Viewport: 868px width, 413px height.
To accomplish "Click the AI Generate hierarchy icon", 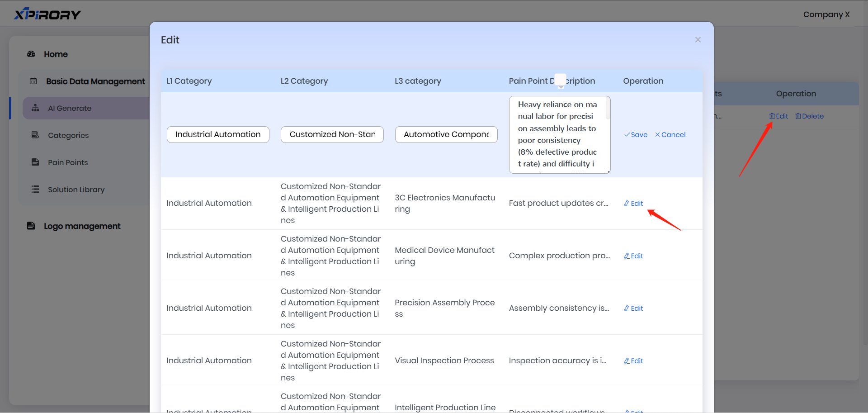I will pos(35,108).
